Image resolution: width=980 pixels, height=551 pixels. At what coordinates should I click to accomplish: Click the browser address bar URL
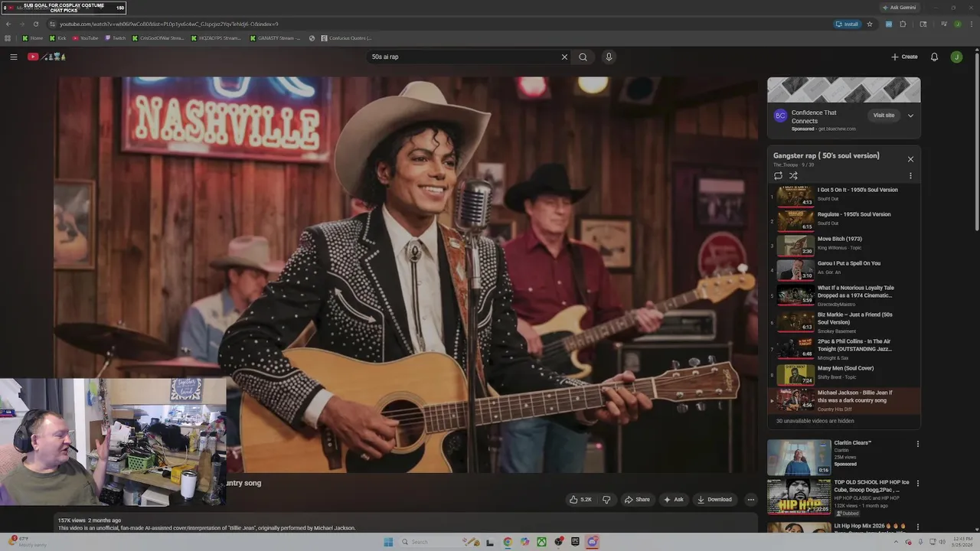coord(168,24)
